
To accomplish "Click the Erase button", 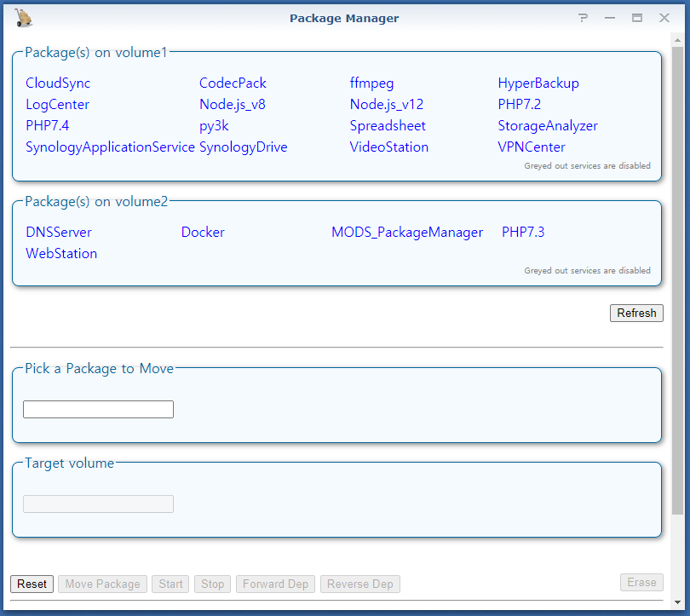I will click(x=641, y=583).
